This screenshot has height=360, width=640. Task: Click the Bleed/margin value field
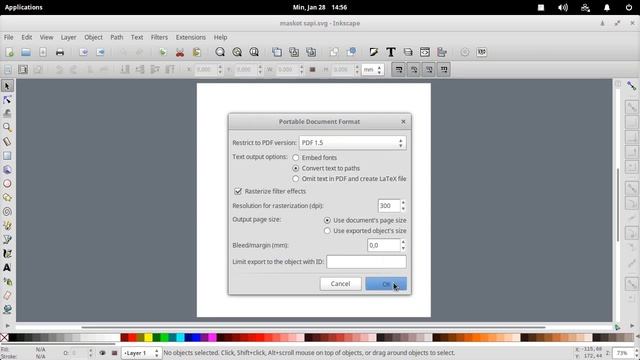pyautogui.click(x=383, y=245)
